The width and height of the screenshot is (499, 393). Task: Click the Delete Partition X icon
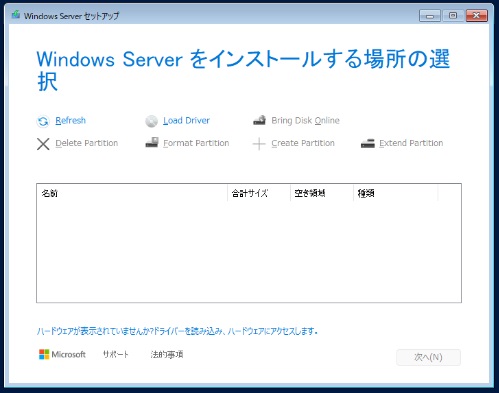pos(43,144)
